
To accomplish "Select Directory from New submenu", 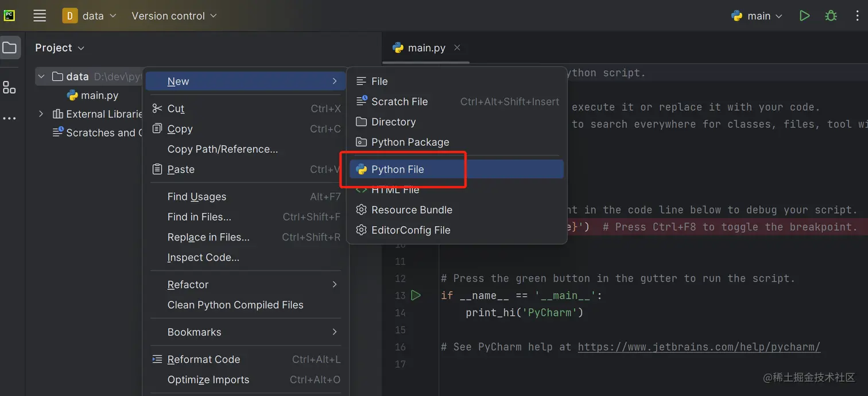I will [456, 122].
